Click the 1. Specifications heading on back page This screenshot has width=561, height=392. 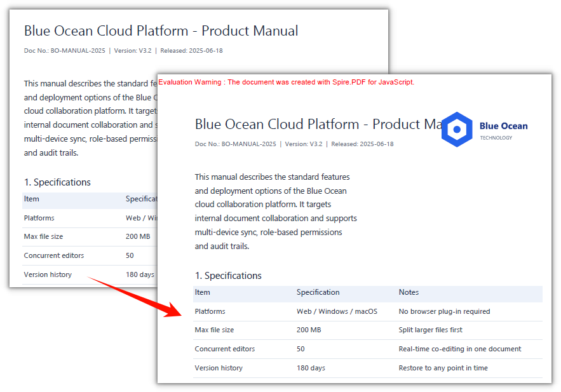57,182
